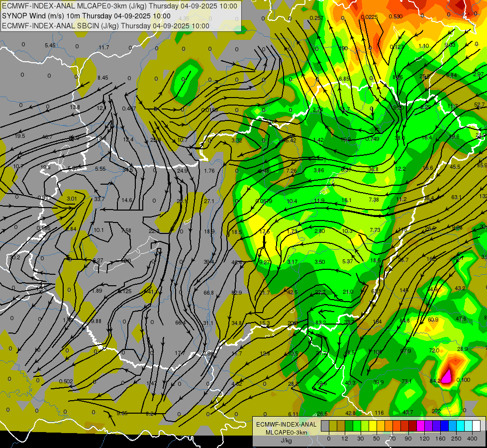Click the pure yellow legend swatch
This screenshot has width=487, height=448.
(x=373, y=426)
